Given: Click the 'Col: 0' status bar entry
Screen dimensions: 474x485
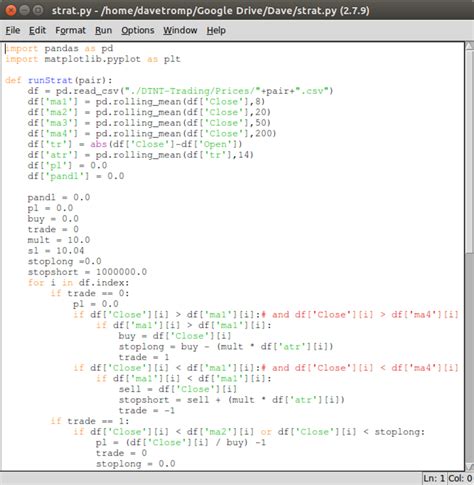Looking at the screenshot, I should coord(460,479).
